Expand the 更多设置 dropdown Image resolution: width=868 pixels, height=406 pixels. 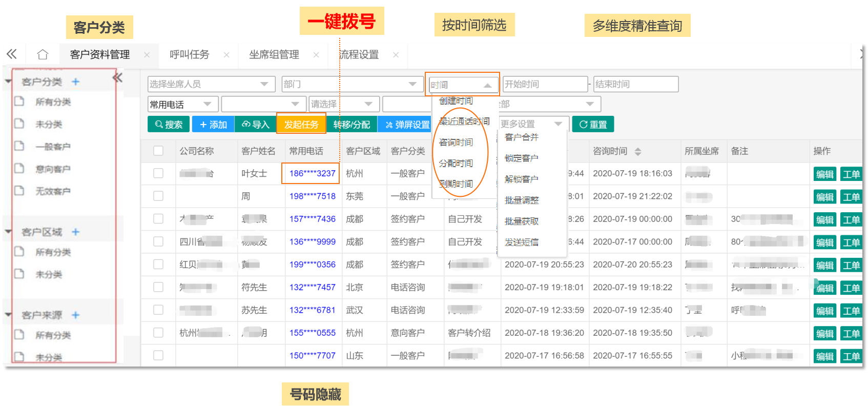[531, 124]
